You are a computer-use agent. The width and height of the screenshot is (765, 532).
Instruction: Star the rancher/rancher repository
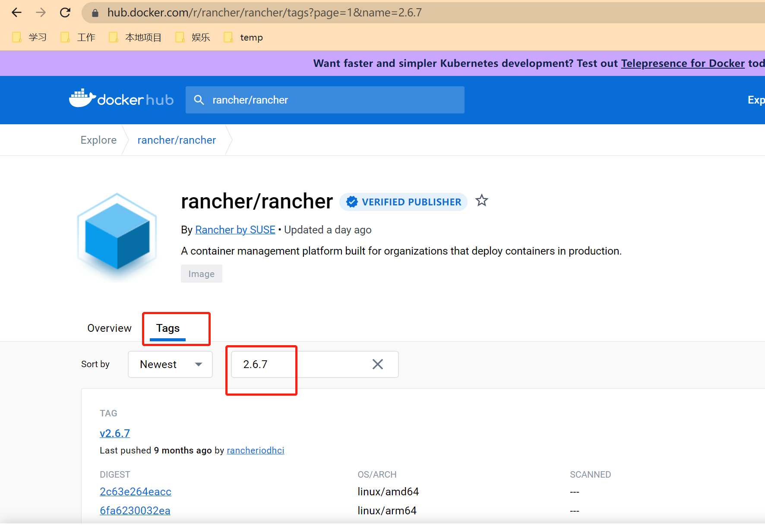click(x=482, y=201)
